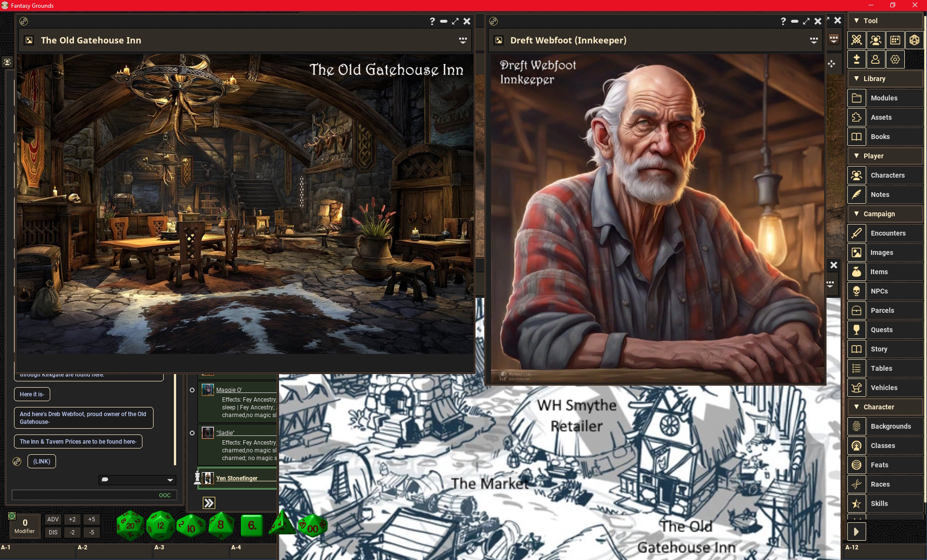This screenshot has width=927, height=560.
Task: Open Story in the Campaign sidebar
Action: [x=885, y=349]
